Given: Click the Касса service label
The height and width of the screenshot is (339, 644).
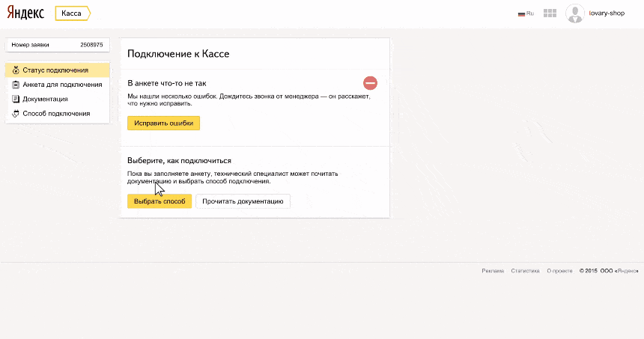Looking at the screenshot, I should (73, 13).
